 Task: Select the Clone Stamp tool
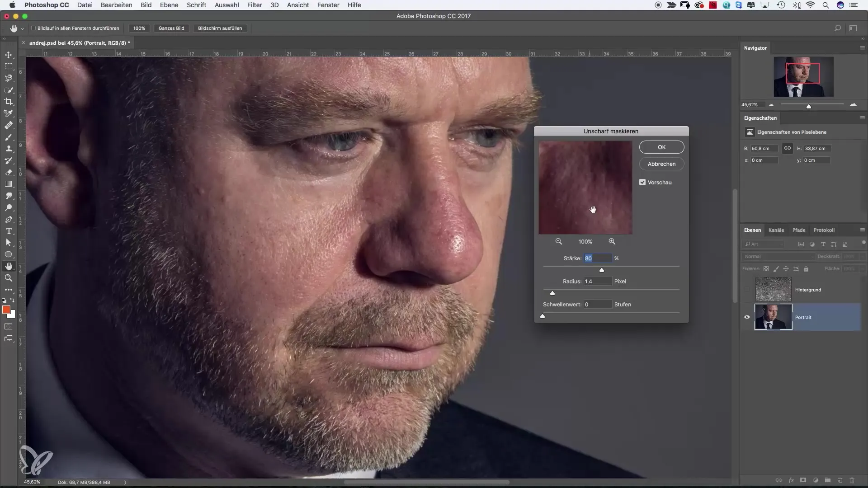(x=9, y=149)
